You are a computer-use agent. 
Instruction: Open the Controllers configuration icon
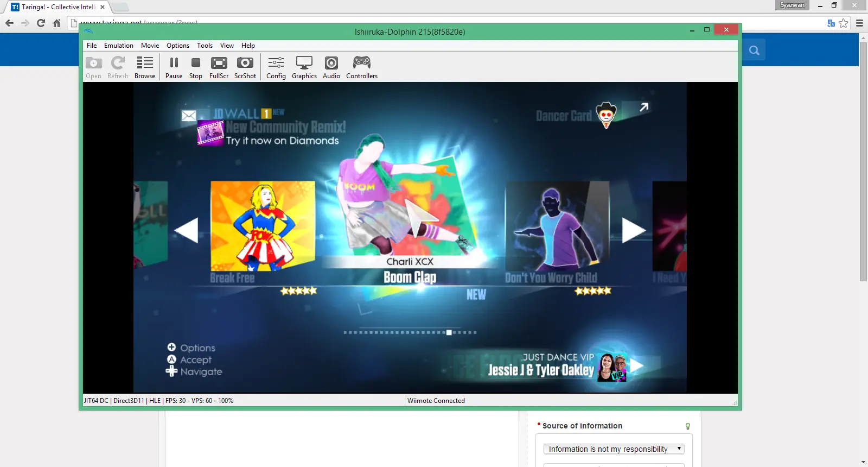(x=362, y=68)
